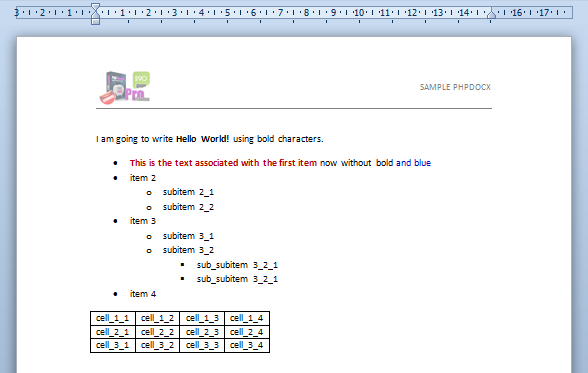
Task: Click list entry 'subitem 3_2'
Action: pyautogui.click(x=188, y=250)
